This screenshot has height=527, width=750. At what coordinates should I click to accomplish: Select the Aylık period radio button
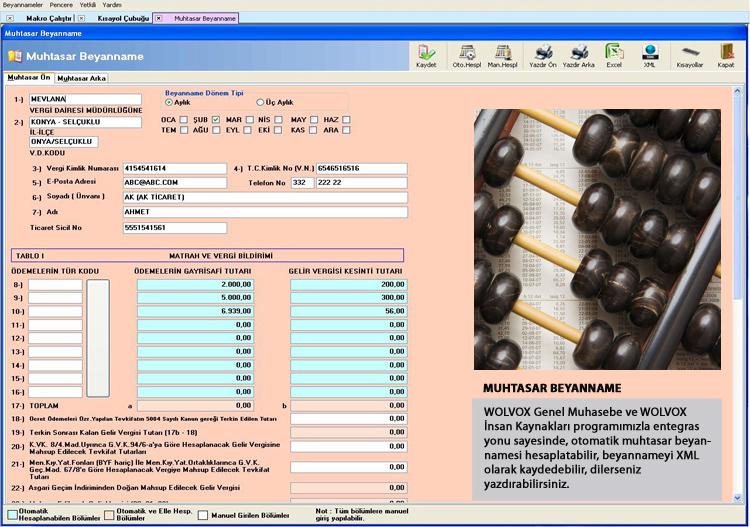169,102
